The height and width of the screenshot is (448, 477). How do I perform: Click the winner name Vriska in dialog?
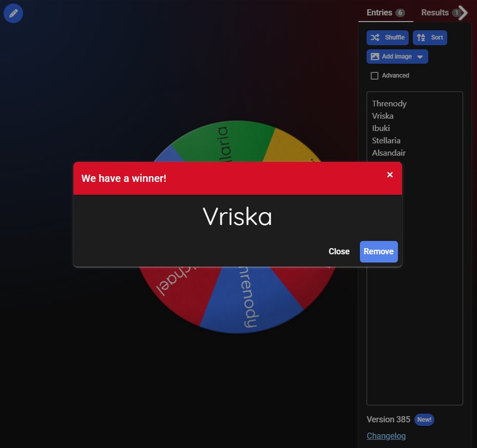(x=237, y=217)
